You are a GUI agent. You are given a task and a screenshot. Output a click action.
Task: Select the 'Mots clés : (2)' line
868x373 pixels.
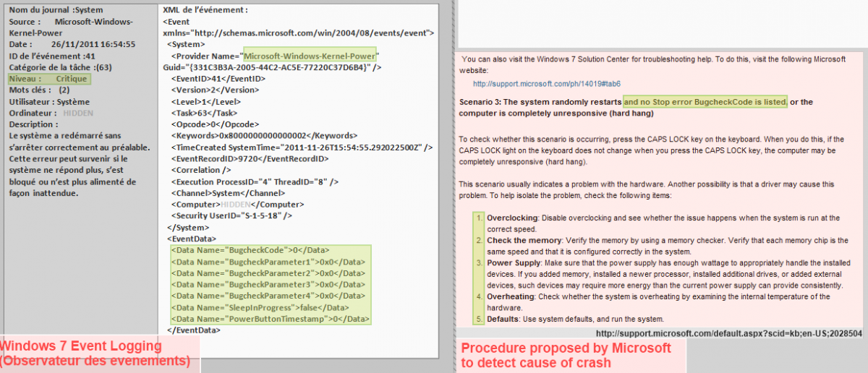39,90
